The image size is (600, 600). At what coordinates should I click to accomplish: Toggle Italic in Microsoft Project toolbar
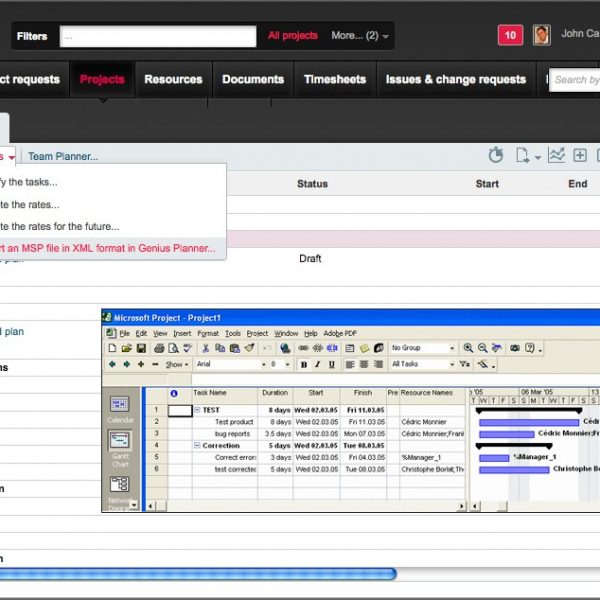[x=318, y=364]
